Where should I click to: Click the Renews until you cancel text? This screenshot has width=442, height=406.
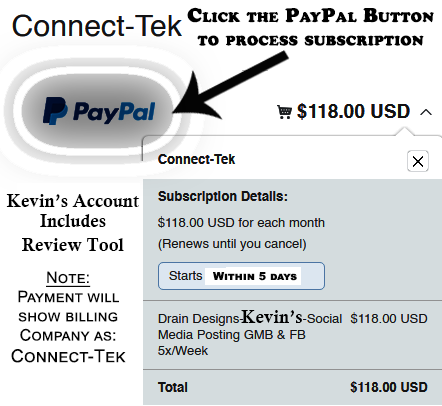pyautogui.click(x=232, y=244)
